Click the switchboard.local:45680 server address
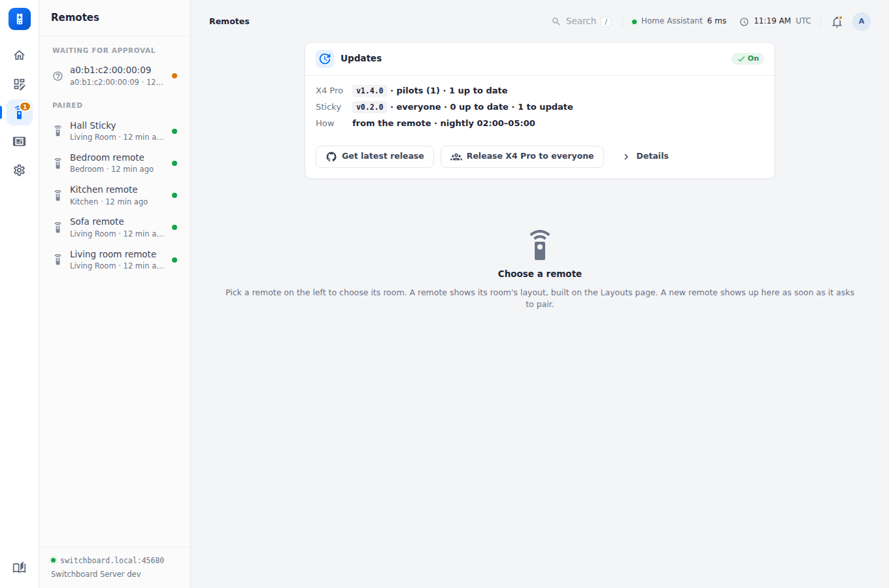Screen dimensions: 889x588 (112, 561)
